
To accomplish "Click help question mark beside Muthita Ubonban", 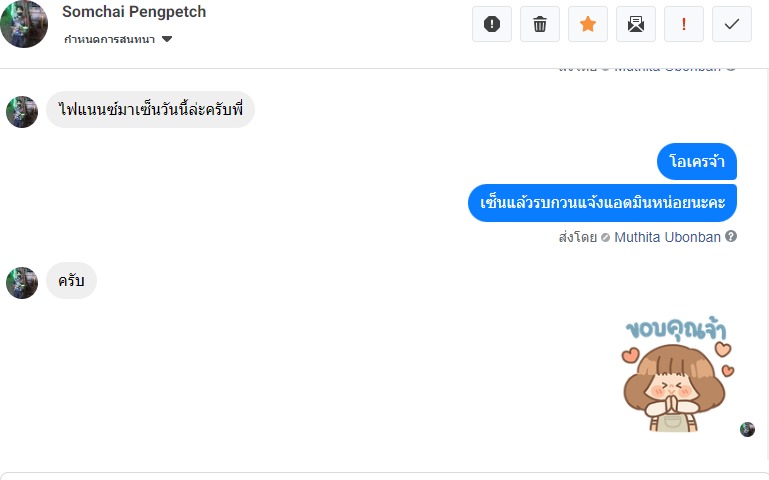I will point(731,237).
